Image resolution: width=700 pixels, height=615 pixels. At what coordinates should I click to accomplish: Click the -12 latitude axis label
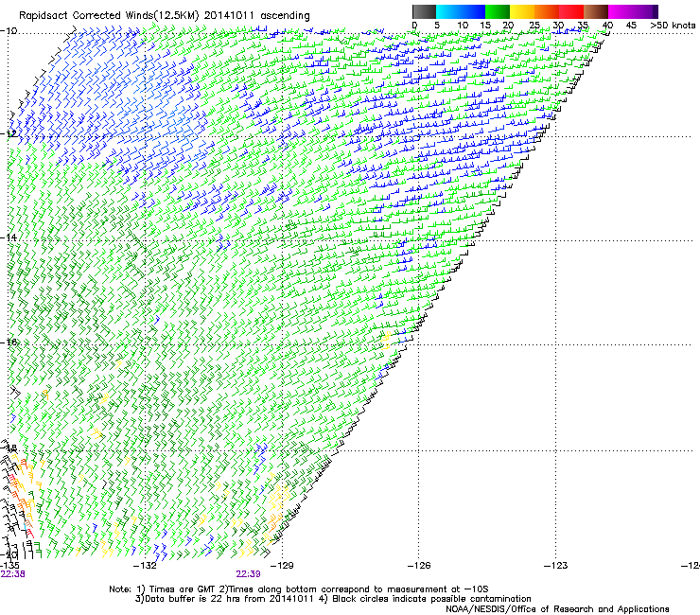(x=9, y=133)
